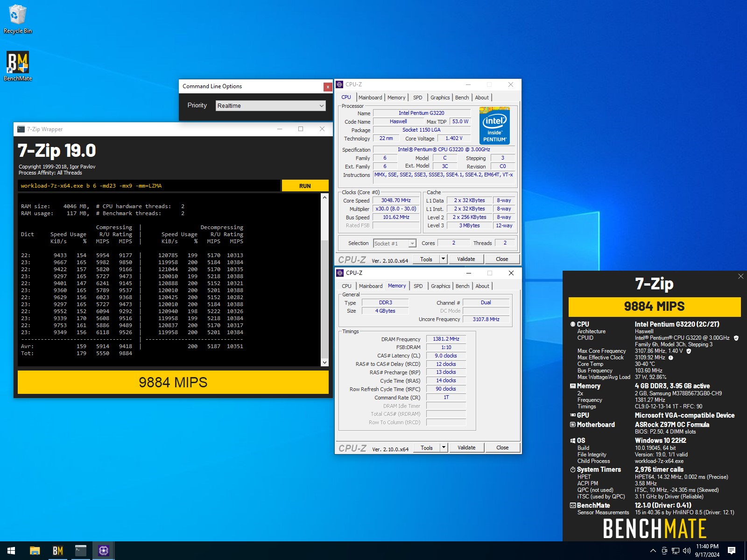This screenshot has width=747, height=560.
Task: Click the Uncore Frequency 3107.8 MHz value
Action: tap(486, 319)
